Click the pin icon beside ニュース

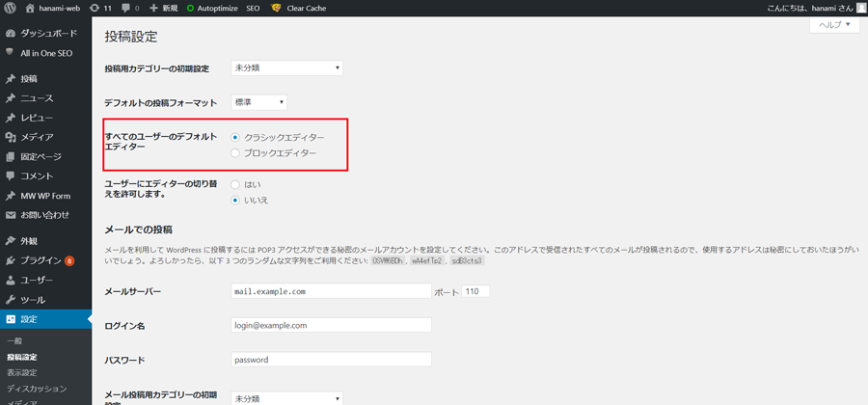coord(10,98)
